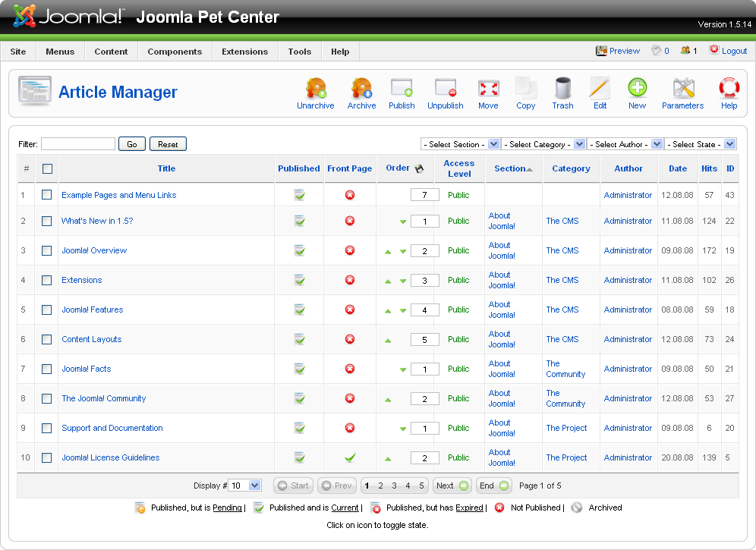Click the Move toolbar icon
Viewport: 756px width, 550px height.
[x=488, y=88]
